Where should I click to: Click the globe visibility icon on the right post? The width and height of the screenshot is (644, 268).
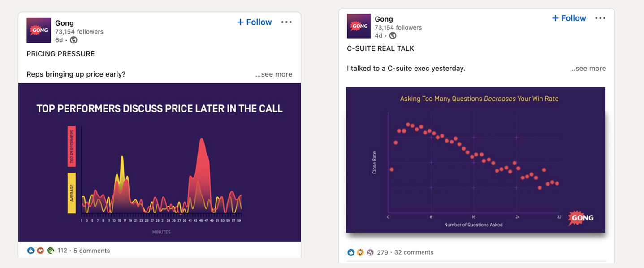tap(393, 35)
